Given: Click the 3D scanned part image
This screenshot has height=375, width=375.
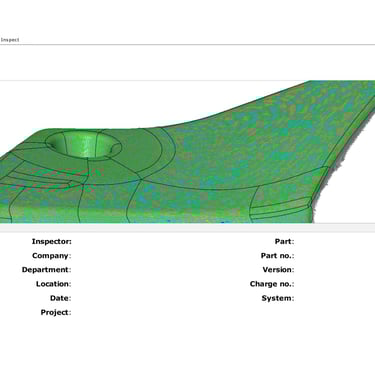Looking at the screenshot, I should click(187, 152).
